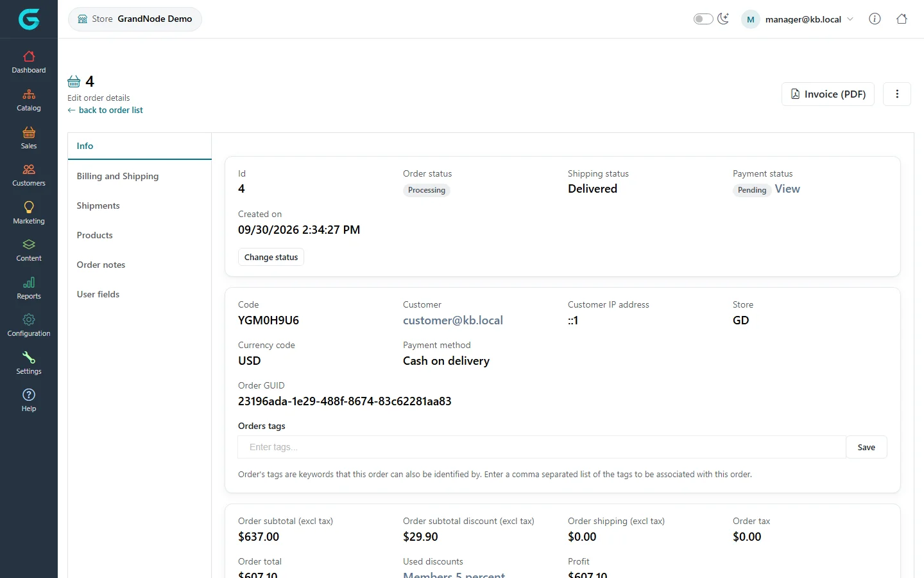
Task: Select the Info tab
Action: (139, 146)
